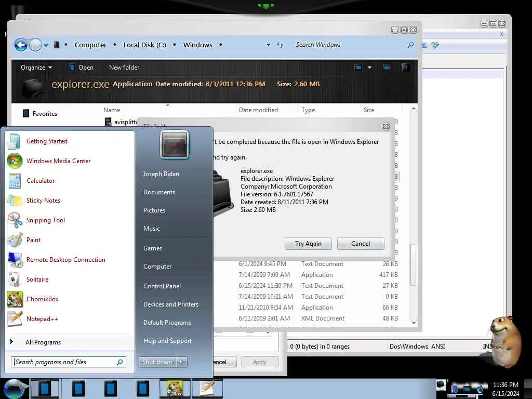Open Devices and Printers
The image size is (532, 399).
point(170,304)
